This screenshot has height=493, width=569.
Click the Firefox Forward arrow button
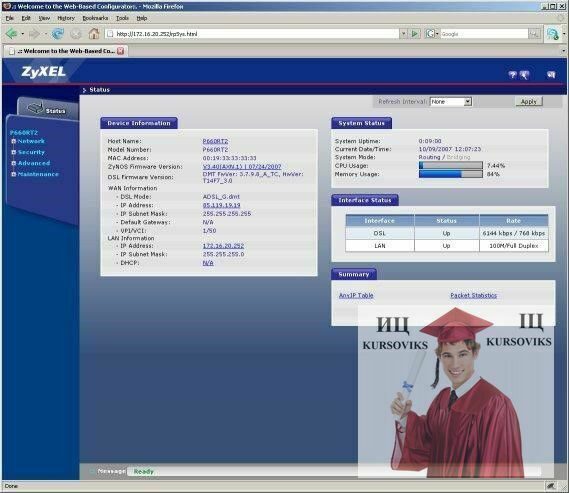pyautogui.click(x=34, y=34)
